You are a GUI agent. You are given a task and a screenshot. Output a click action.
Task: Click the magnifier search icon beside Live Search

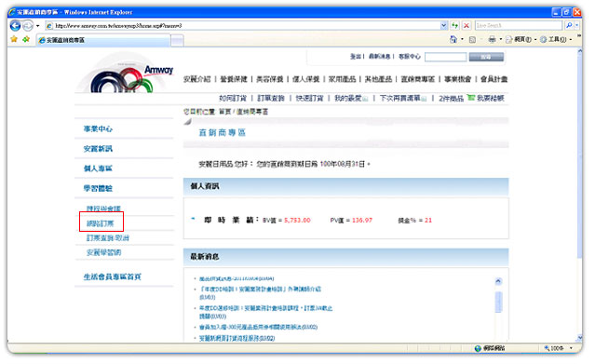click(x=569, y=25)
